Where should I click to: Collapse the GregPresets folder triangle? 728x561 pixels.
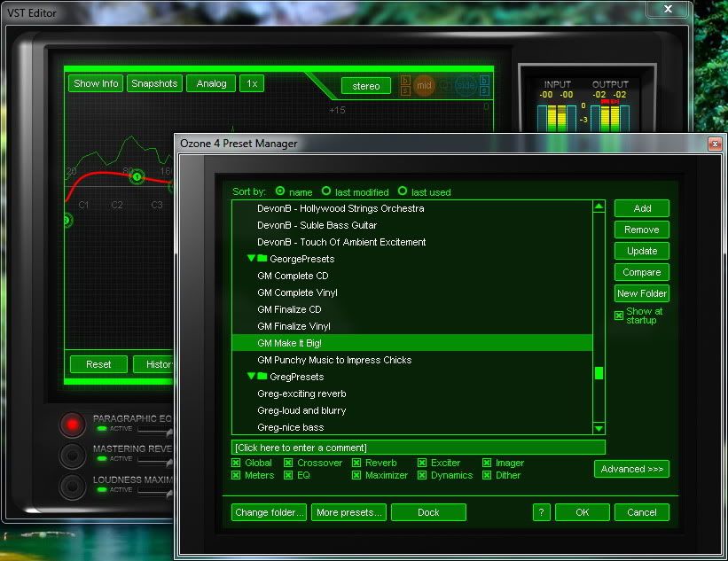(251, 376)
